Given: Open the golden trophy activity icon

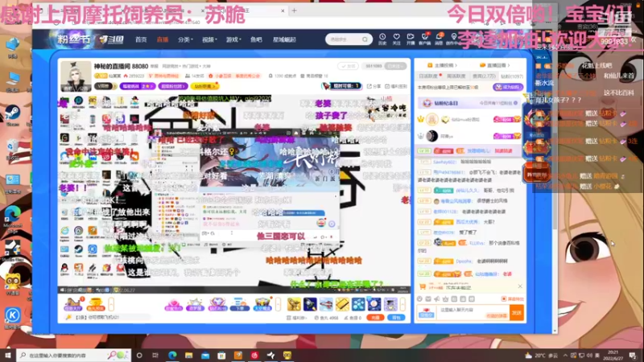Looking at the screenshot, I should coord(95,304).
